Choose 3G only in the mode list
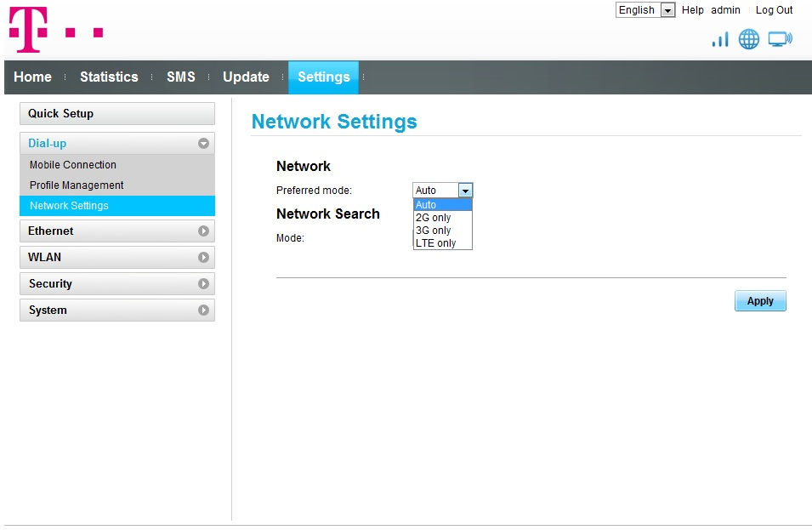Image resolution: width=812 pixels, height=530 pixels. (443, 231)
